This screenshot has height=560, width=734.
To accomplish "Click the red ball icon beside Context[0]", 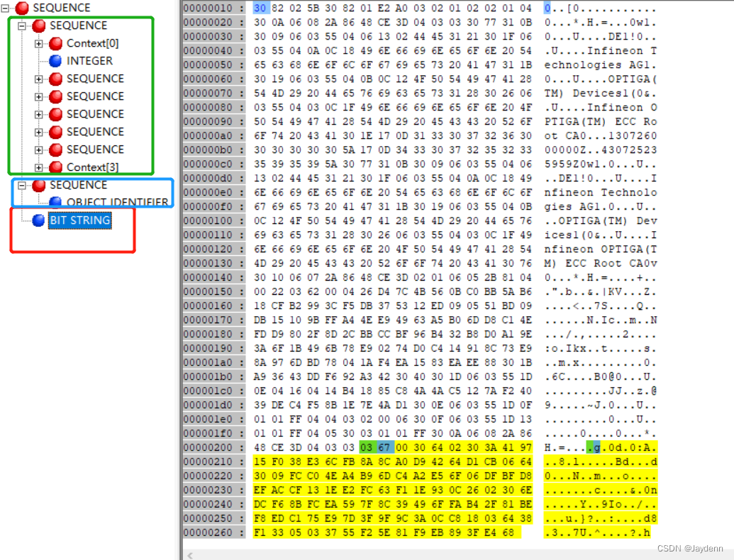I will tap(56, 43).
